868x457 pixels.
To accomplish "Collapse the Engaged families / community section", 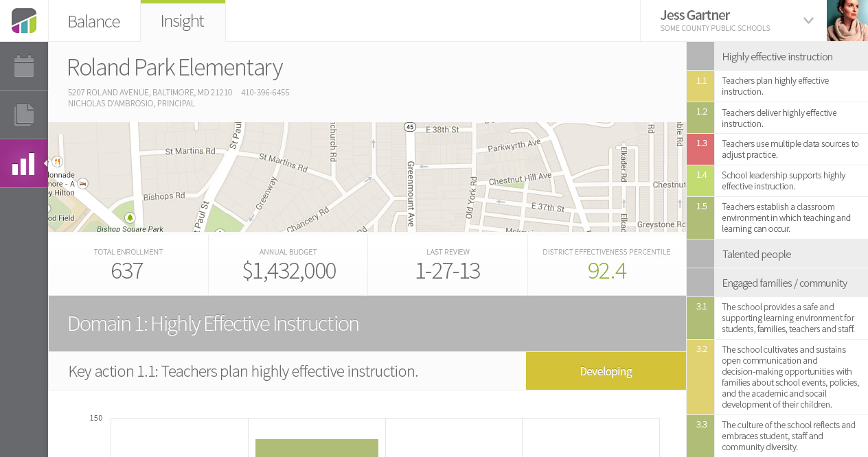I will pos(777,283).
